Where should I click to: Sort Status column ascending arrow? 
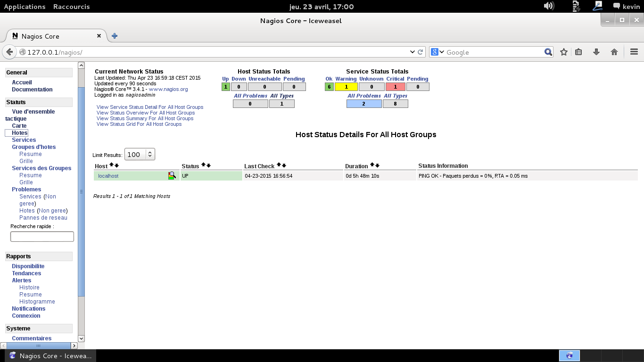coord(203,165)
